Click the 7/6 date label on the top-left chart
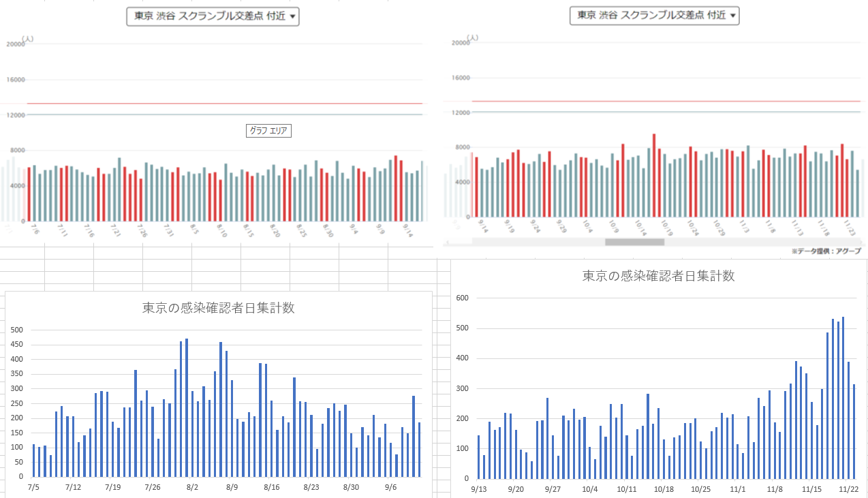Screen dimensions: 868x498 [33, 230]
